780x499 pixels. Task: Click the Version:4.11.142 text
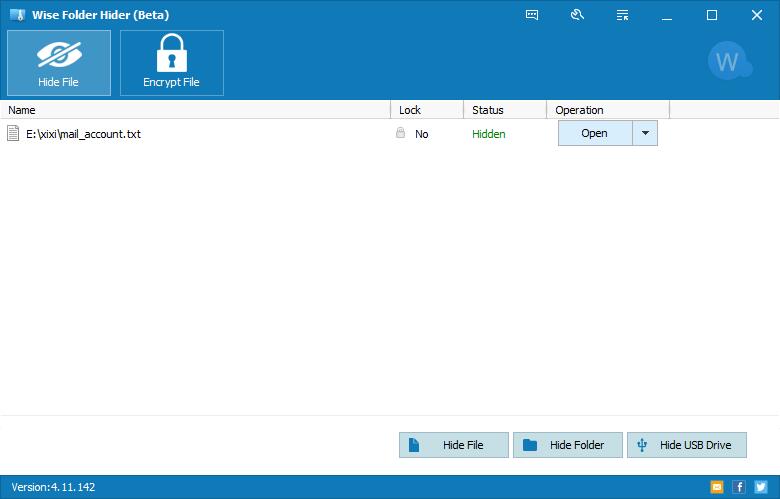tap(53, 487)
